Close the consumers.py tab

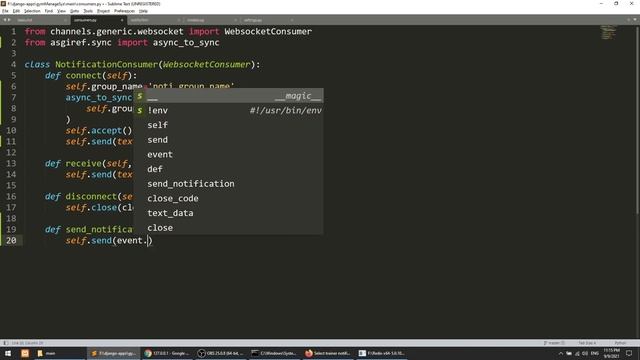click(122, 20)
